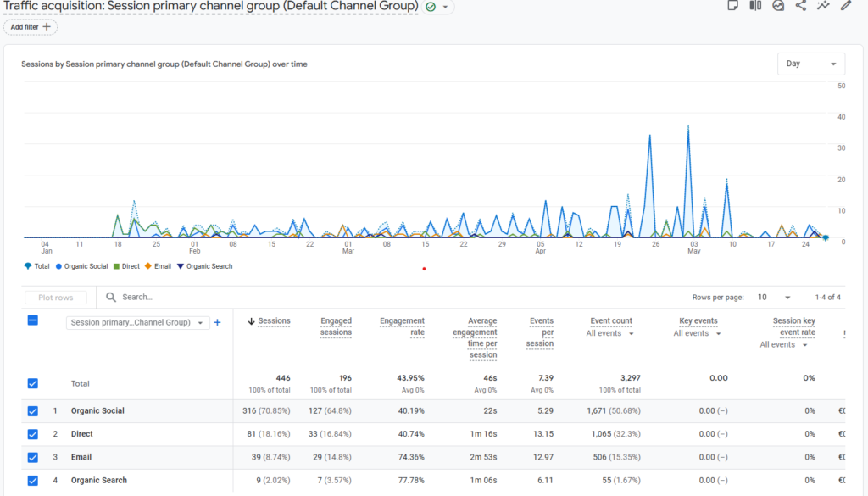Click the search magnifier icon

click(111, 298)
